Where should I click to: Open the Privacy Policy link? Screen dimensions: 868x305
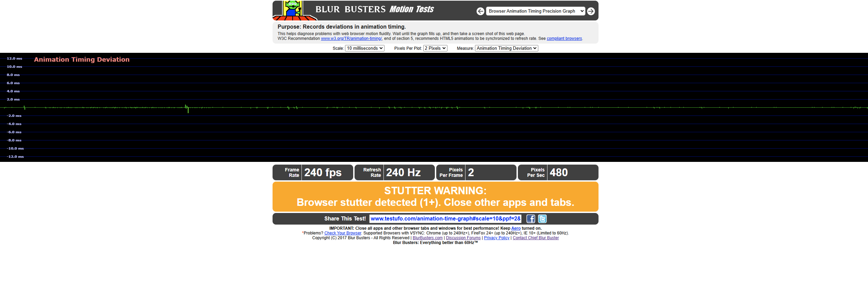(x=496, y=238)
